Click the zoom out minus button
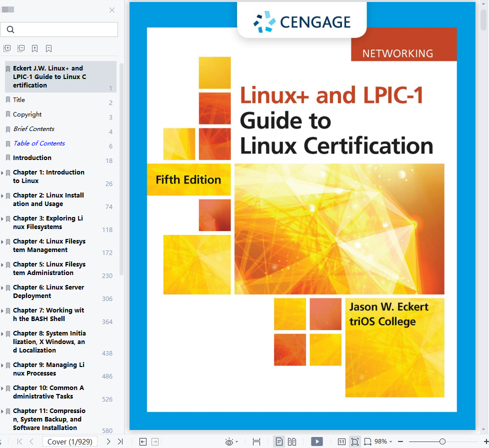The image size is (489, 448). [400, 441]
